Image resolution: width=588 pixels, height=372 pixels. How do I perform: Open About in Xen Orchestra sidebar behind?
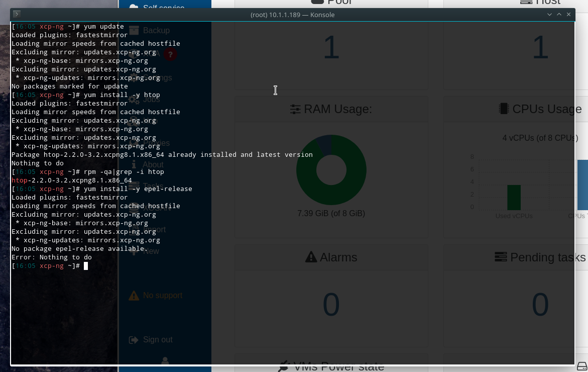coord(148,164)
